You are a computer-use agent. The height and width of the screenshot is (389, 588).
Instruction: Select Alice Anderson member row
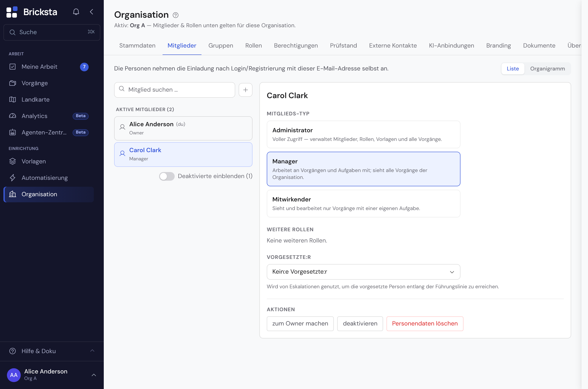pyautogui.click(x=183, y=128)
